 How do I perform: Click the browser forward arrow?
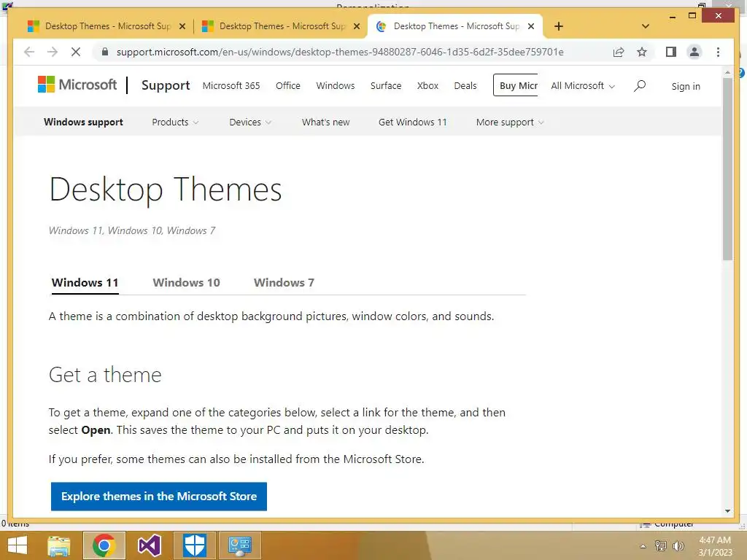click(53, 52)
